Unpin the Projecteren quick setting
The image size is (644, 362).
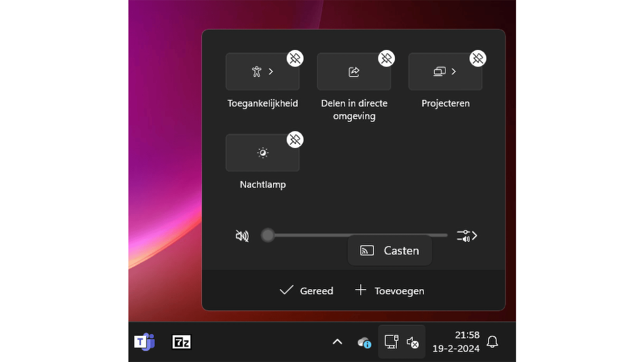pyautogui.click(x=478, y=59)
